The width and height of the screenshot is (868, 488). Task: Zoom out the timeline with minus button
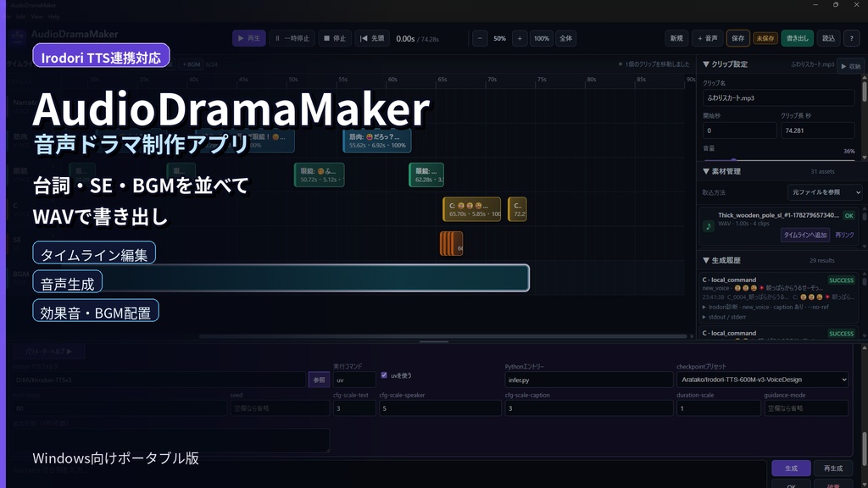(480, 38)
